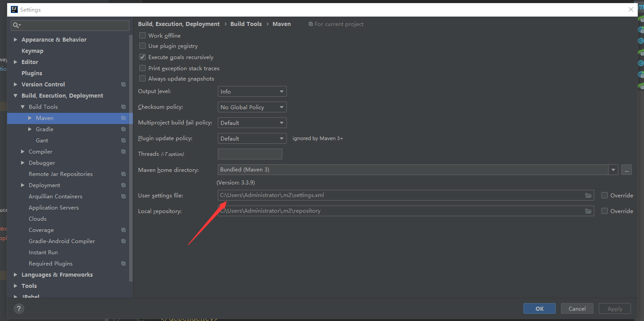Click the search magnifier icon in settings

click(x=17, y=26)
